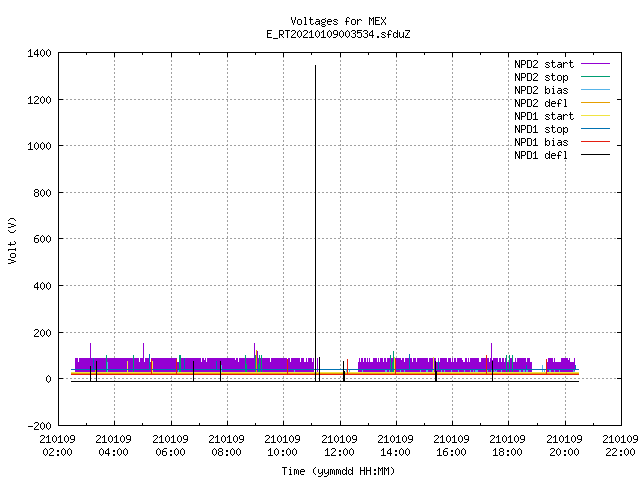Click the 'NPD1 defl' legend label

[x=541, y=156]
